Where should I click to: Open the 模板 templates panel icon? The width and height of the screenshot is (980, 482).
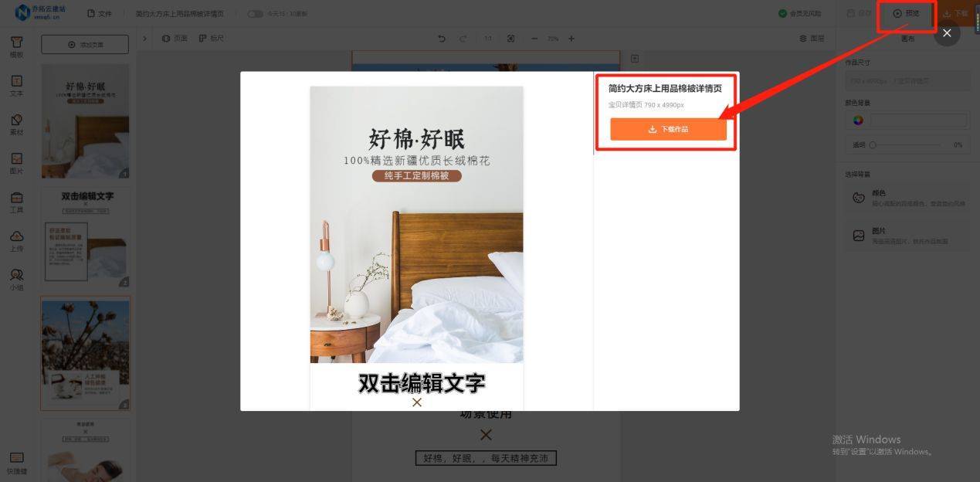pos(16,46)
